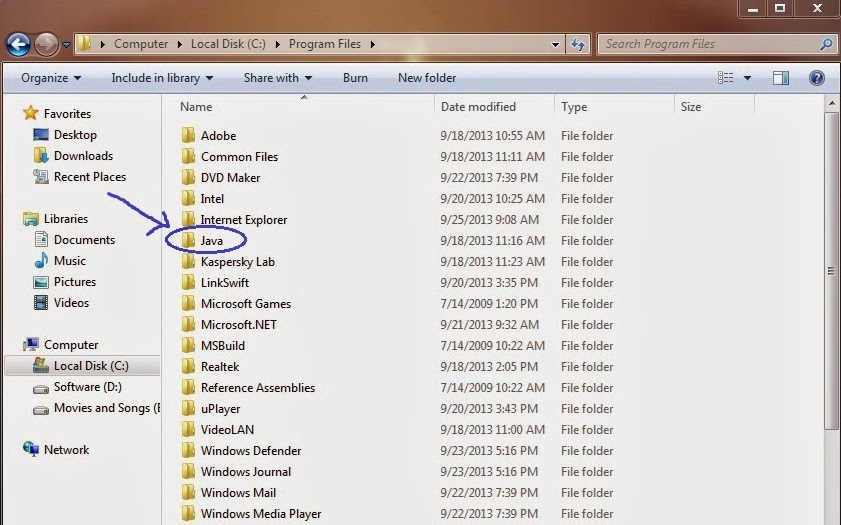Select the Realtek folder icon
Image resolution: width=841 pixels, height=525 pixels.
(x=188, y=366)
